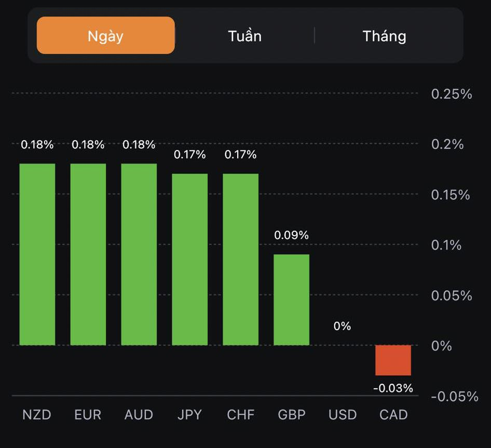This screenshot has height=448, width=491.
Task: Click the red CAD bar
Action: point(393,360)
